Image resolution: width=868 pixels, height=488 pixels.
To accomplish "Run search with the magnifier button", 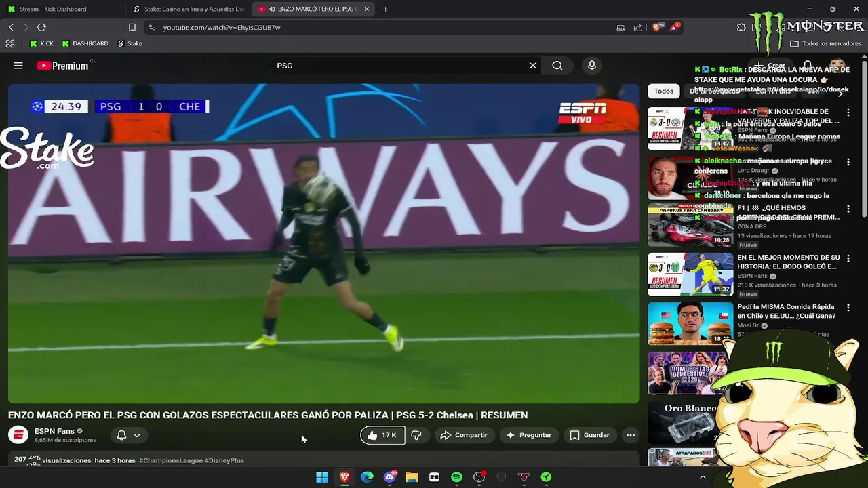I will 557,66.
